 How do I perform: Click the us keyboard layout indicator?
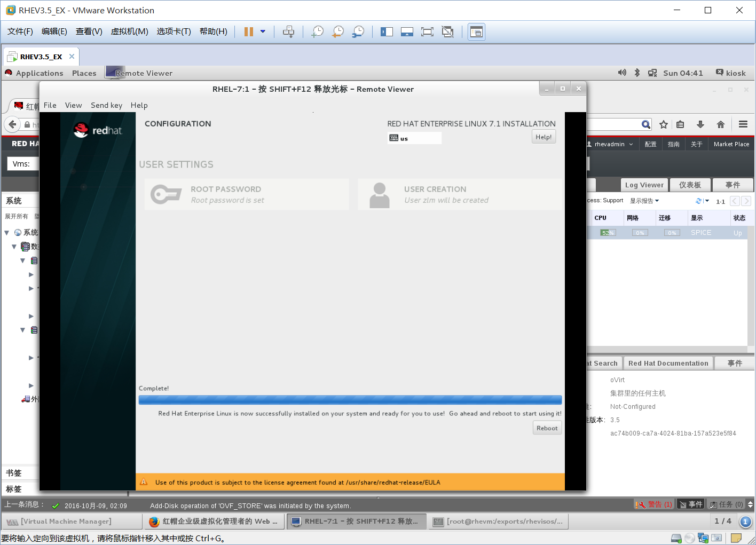414,138
